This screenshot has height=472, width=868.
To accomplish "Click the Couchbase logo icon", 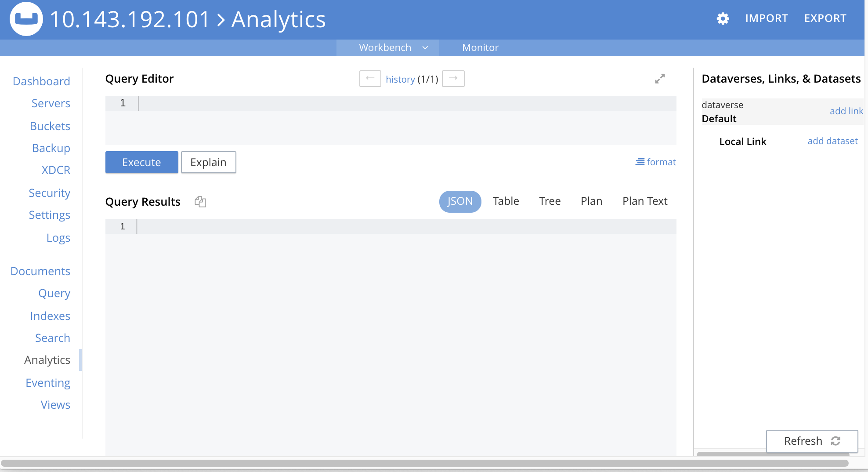I will [26, 19].
